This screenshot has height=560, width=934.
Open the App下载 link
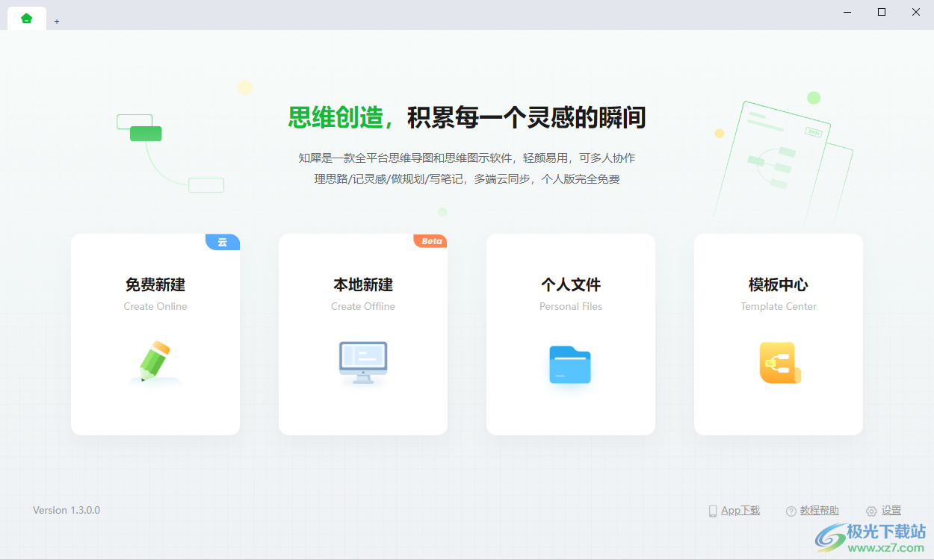pos(740,511)
